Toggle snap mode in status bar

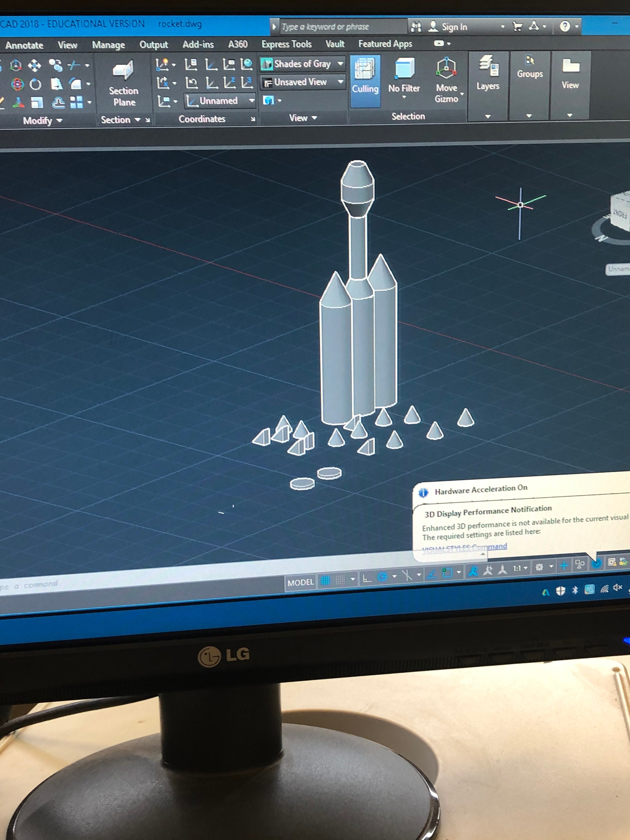click(340, 580)
